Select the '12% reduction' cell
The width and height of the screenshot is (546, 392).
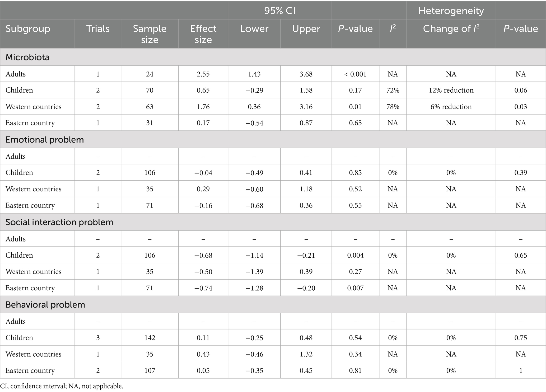451,90
